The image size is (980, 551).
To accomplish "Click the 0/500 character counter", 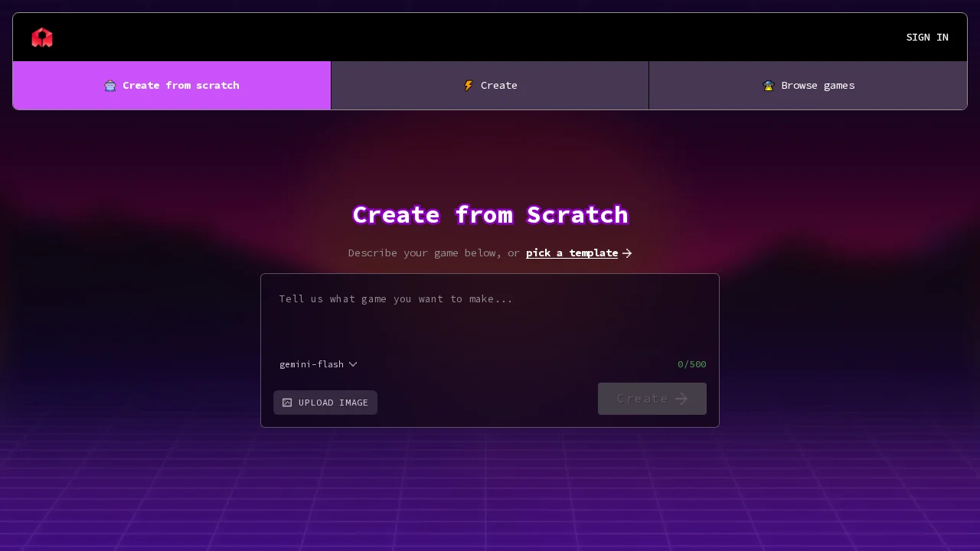I will click(x=691, y=364).
